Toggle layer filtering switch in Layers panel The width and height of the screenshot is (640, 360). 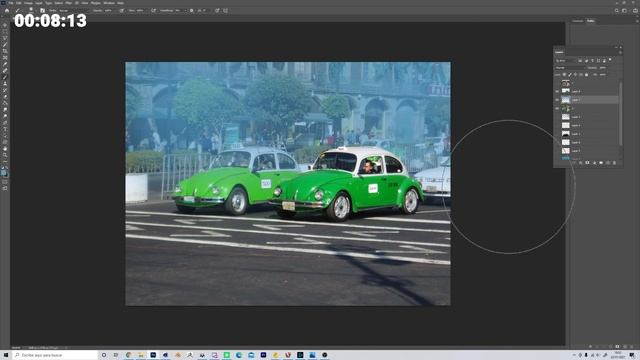click(610, 60)
